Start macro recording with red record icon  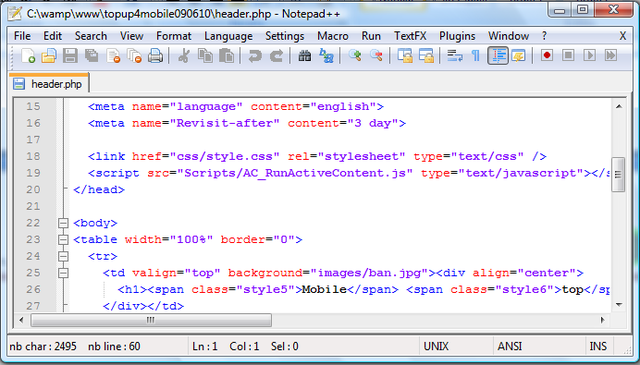[547, 55]
